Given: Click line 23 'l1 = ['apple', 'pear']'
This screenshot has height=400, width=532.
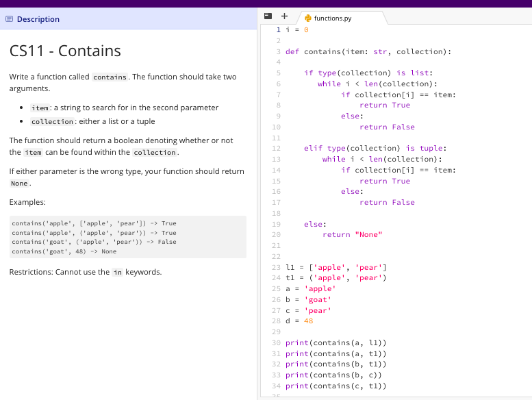Looking at the screenshot, I should (336, 268).
